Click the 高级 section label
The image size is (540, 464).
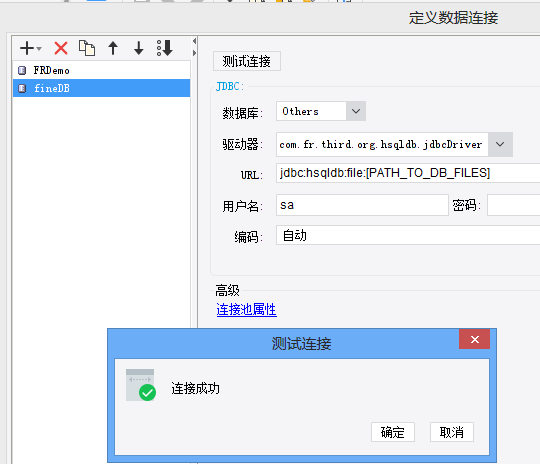[227, 290]
